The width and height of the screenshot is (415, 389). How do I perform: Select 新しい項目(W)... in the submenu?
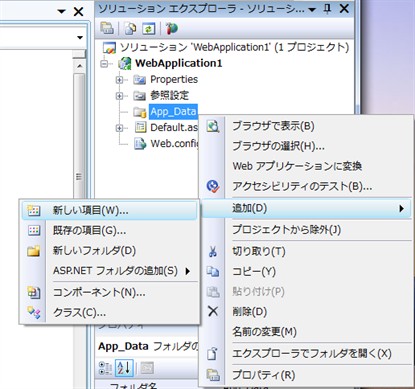[109, 210]
